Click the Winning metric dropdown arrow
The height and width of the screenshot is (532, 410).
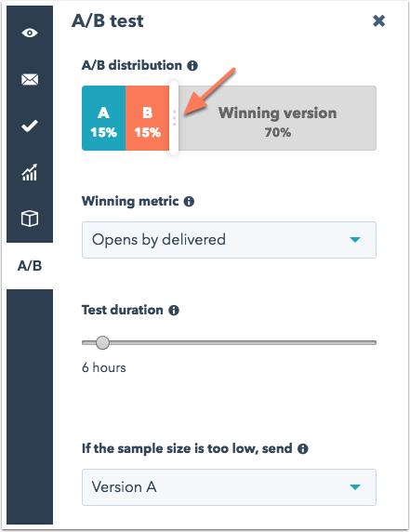click(x=355, y=240)
